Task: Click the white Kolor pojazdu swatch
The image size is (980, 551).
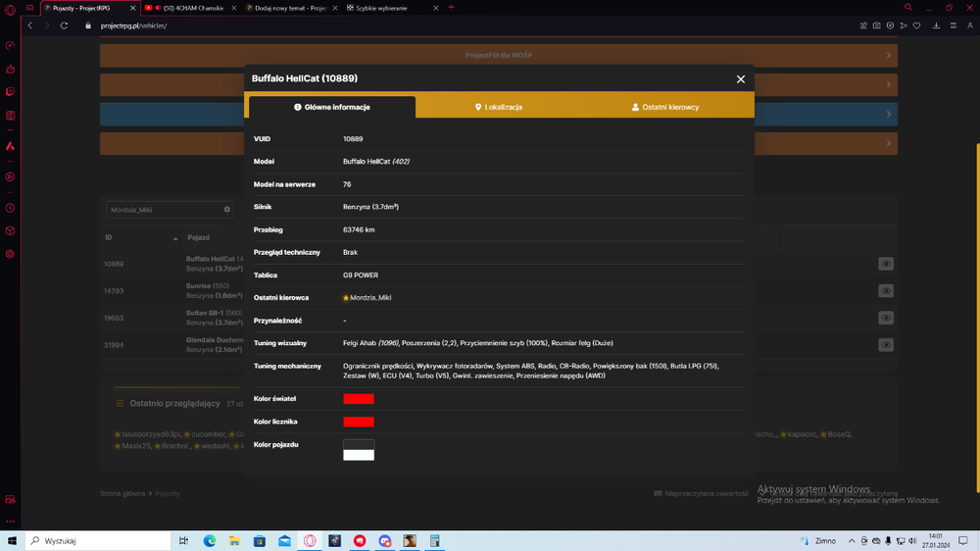Action: [359, 455]
